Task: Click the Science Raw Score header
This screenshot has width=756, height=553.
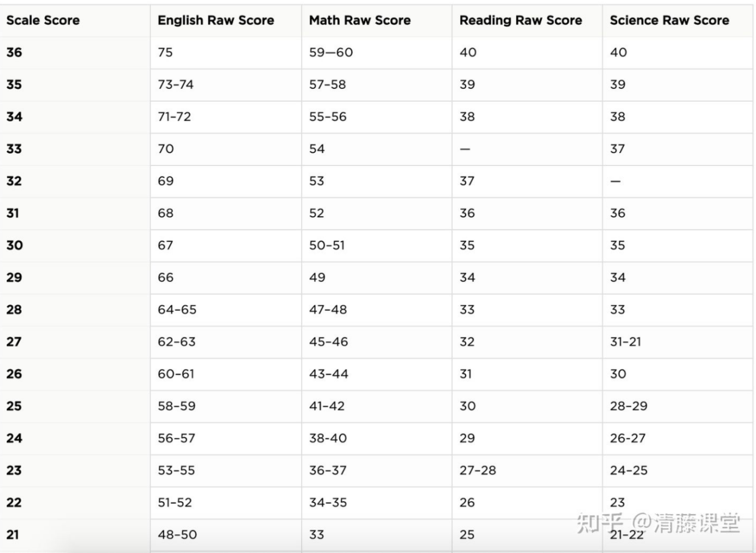Action: click(669, 20)
